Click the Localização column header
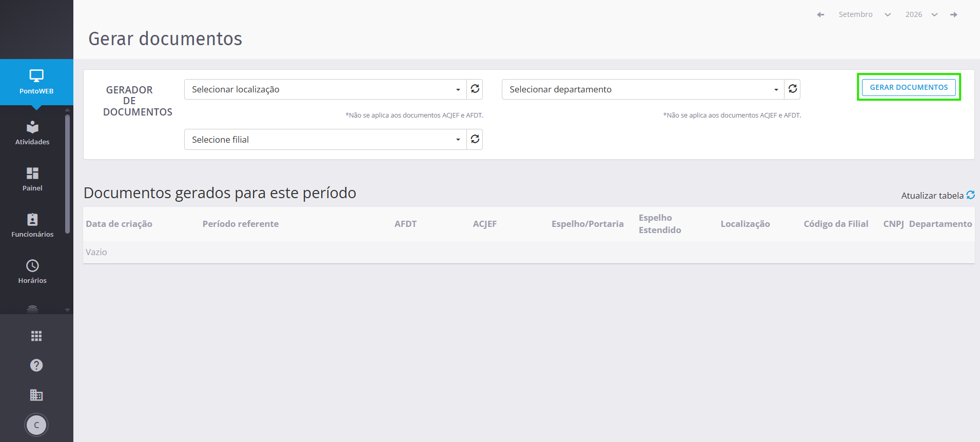This screenshot has height=442, width=980. [745, 224]
